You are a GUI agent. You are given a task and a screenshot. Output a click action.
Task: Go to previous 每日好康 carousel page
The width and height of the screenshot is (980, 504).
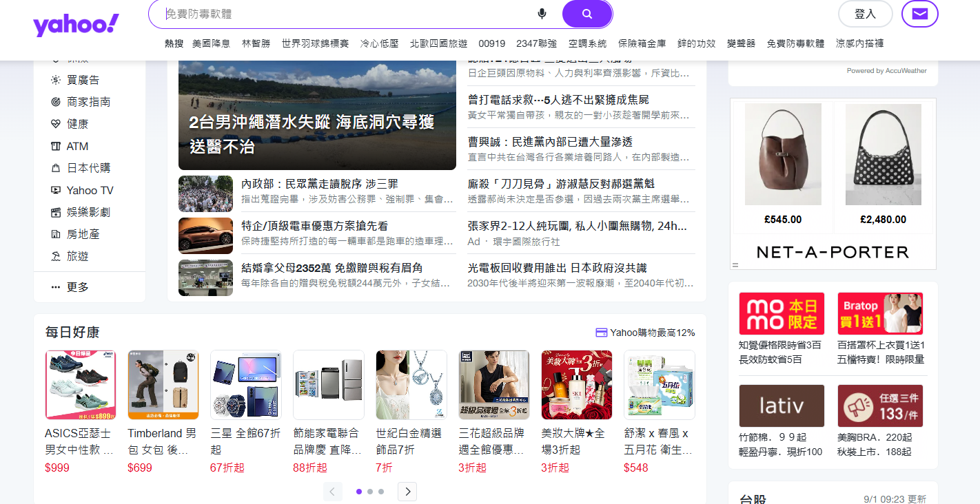coord(333,492)
